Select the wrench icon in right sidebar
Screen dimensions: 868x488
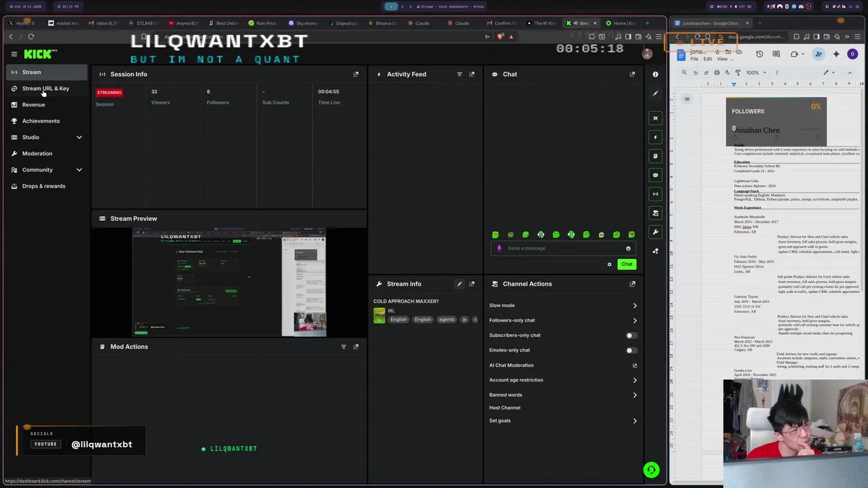point(655,232)
